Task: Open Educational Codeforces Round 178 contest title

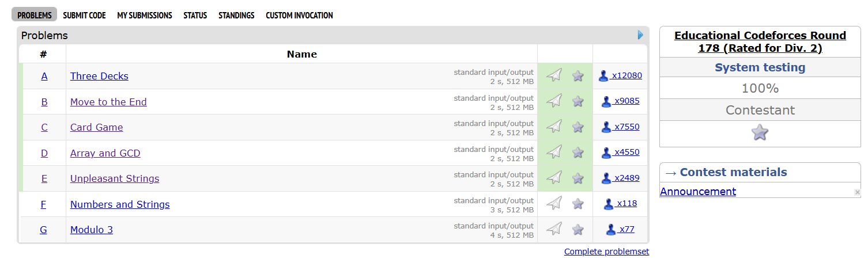Action: click(760, 42)
